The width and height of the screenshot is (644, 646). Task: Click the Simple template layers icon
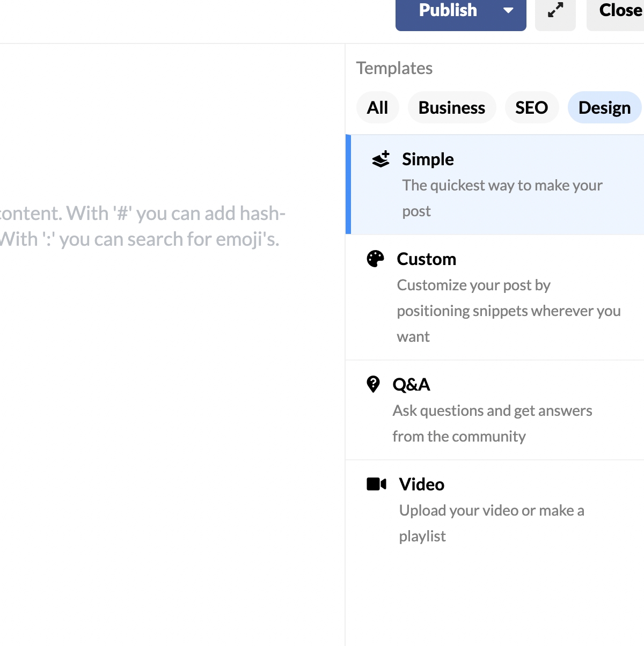pyautogui.click(x=381, y=159)
